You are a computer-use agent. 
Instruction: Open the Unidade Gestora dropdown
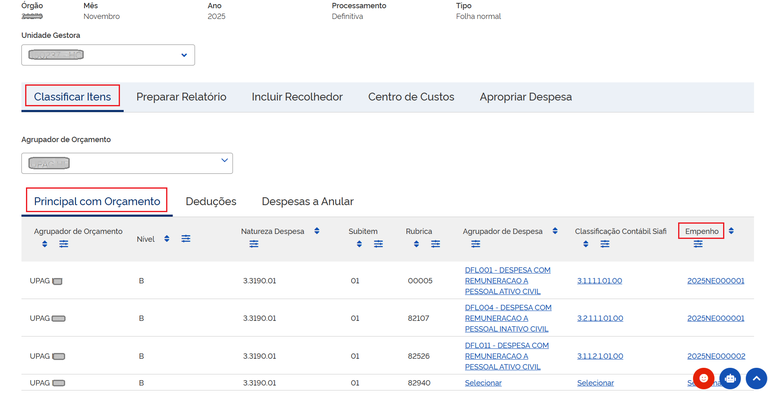point(108,55)
